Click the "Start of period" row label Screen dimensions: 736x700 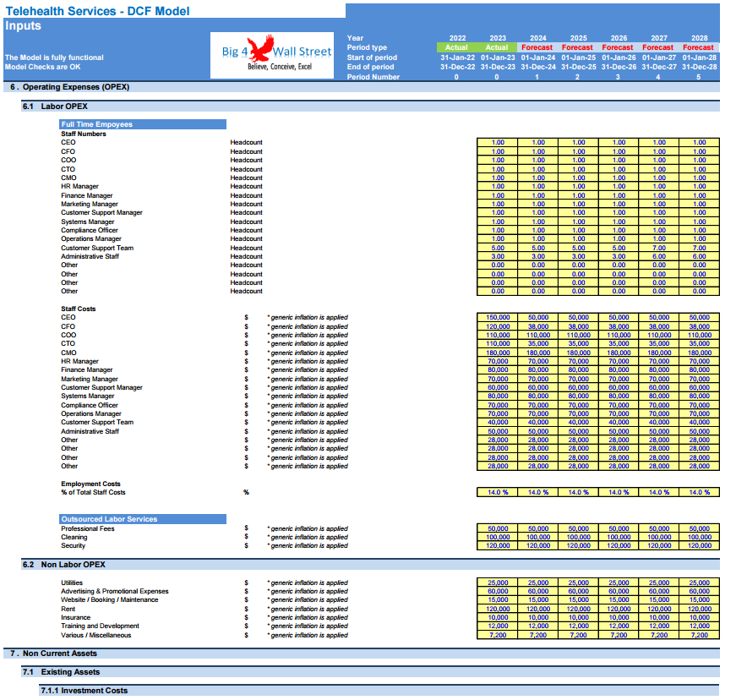coord(372,57)
